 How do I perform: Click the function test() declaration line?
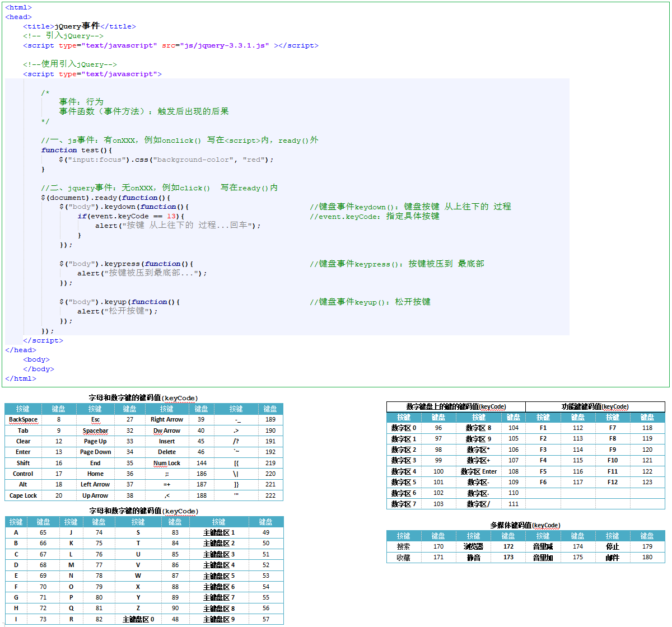pyautogui.click(x=76, y=150)
